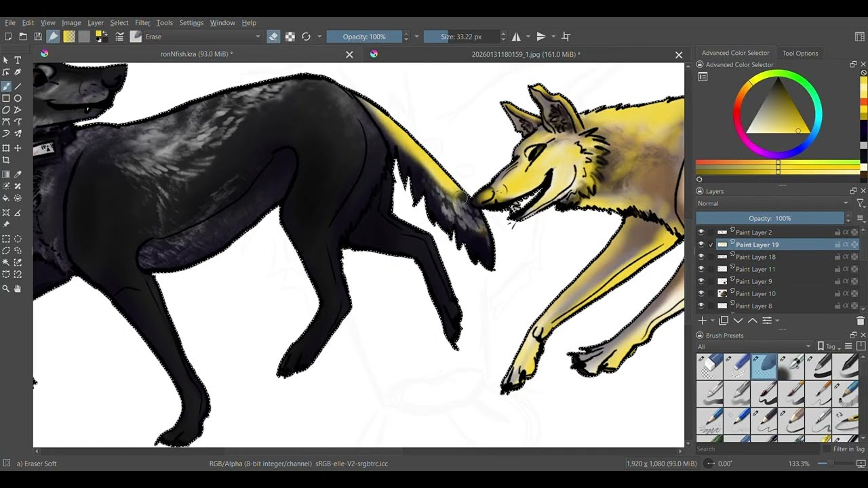Open the Filter menu
This screenshot has height=488, width=868.
[x=142, y=22]
